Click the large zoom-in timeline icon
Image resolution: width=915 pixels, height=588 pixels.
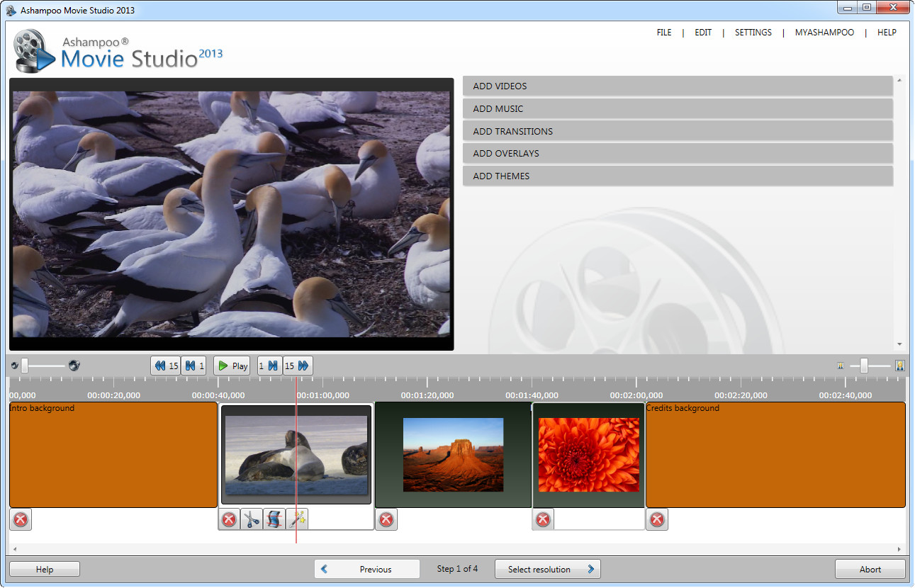(x=900, y=366)
